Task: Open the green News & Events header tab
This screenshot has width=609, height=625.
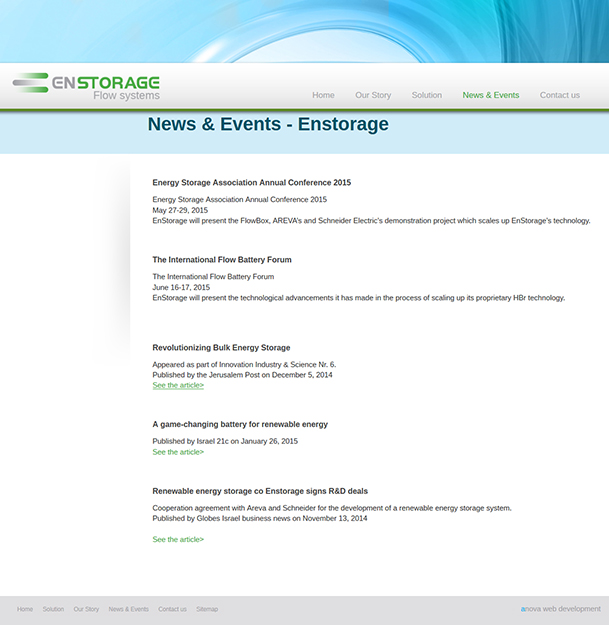Action: [490, 95]
